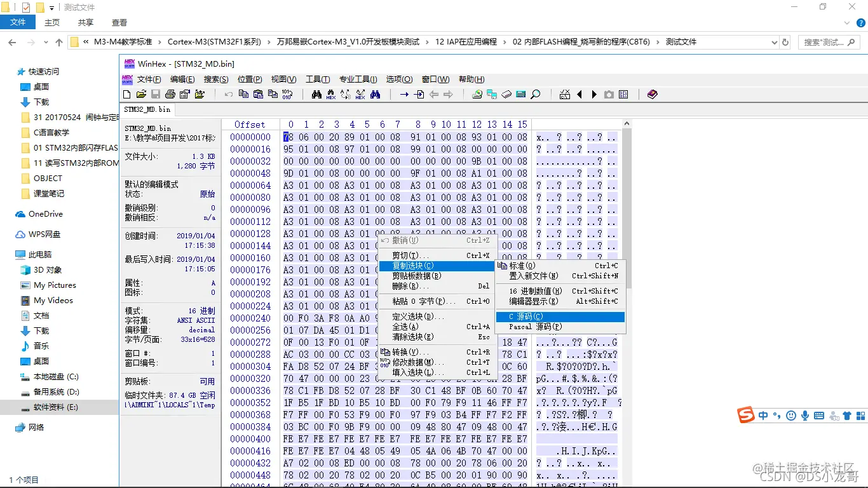Click the Go To Offset arrow icon
Image resolution: width=868 pixels, height=488 pixels.
point(404,94)
